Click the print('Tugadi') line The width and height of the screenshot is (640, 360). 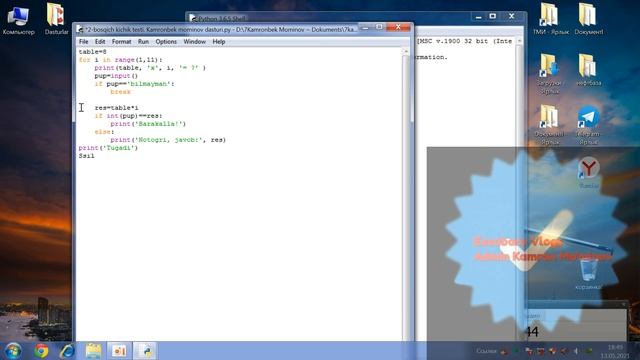click(x=109, y=148)
